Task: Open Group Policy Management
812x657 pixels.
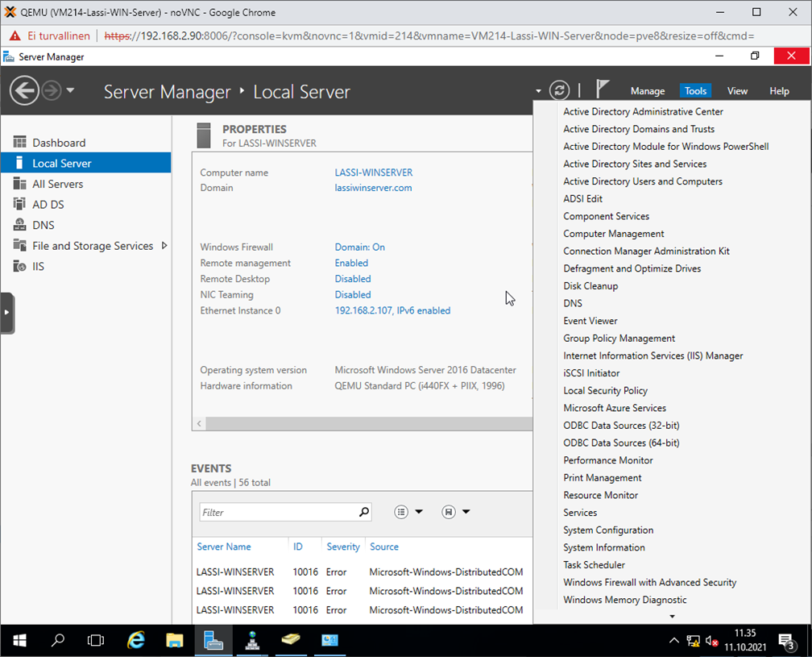Action: tap(619, 339)
